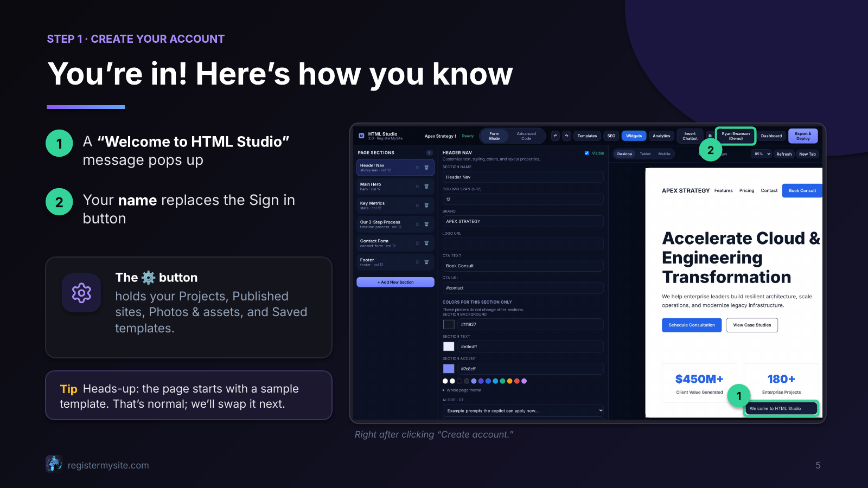Click + Add New Section
Viewport: 868px width, 488px height.
coord(395,282)
